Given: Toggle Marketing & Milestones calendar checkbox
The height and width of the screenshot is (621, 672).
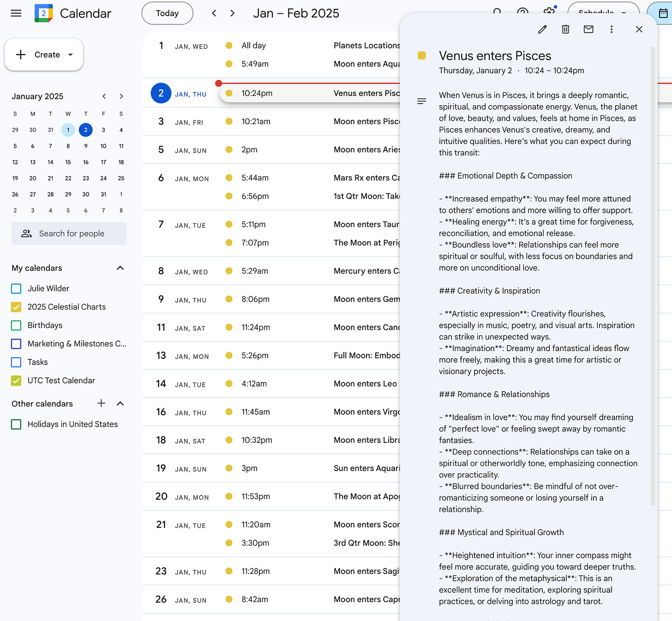Looking at the screenshot, I should coord(16,344).
